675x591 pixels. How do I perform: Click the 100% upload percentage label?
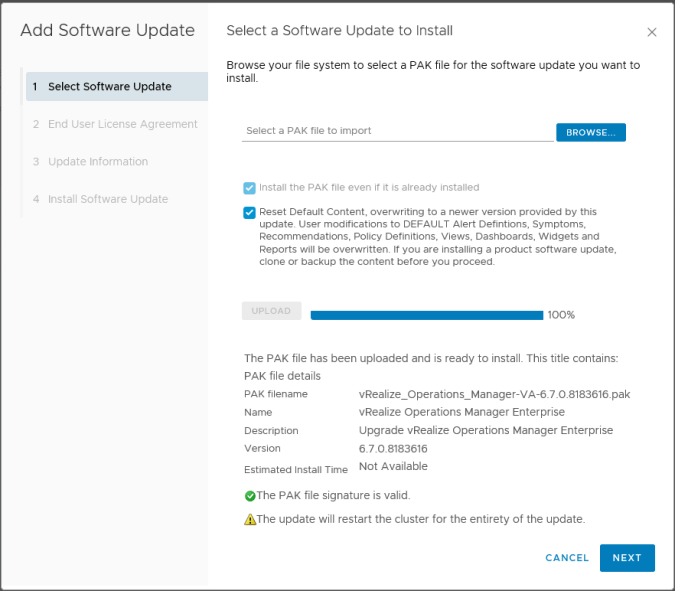pos(561,315)
